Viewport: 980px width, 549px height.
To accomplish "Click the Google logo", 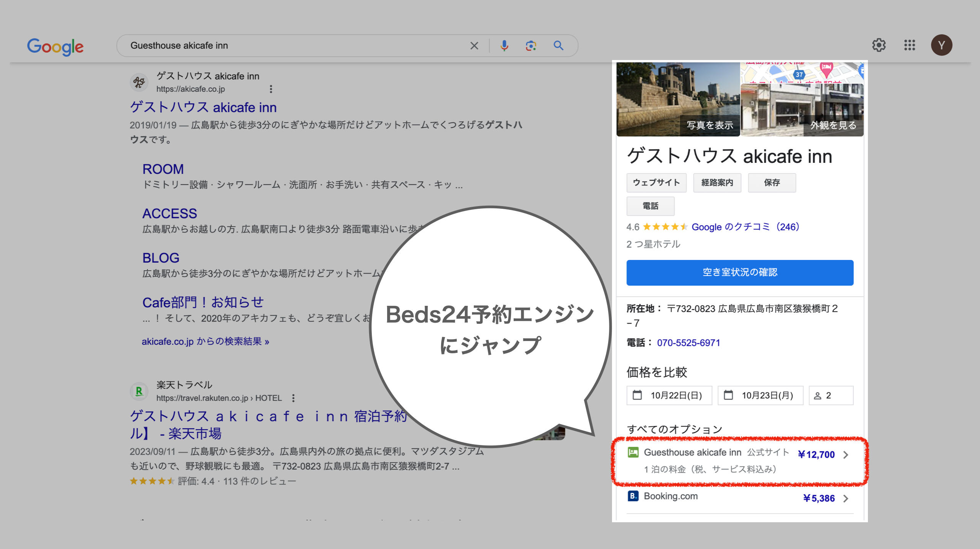I will [x=55, y=47].
